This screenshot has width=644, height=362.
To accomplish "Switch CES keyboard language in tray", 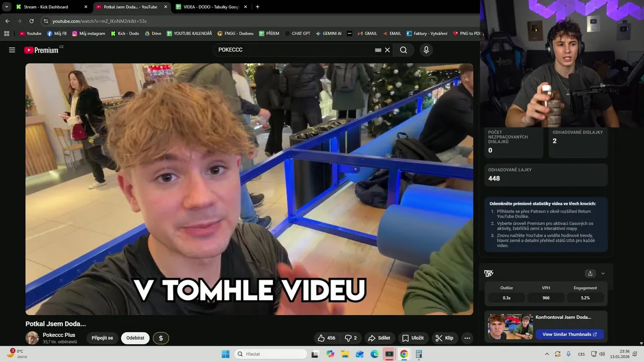I will (x=581, y=354).
